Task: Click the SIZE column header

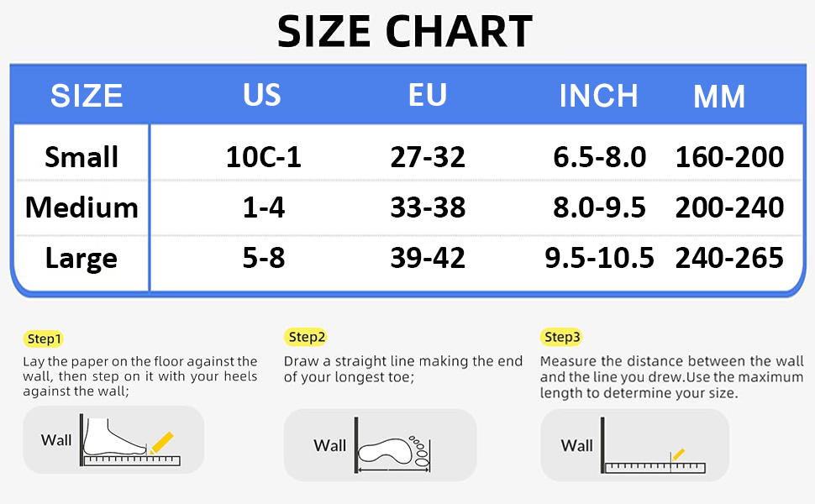Action: point(87,96)
